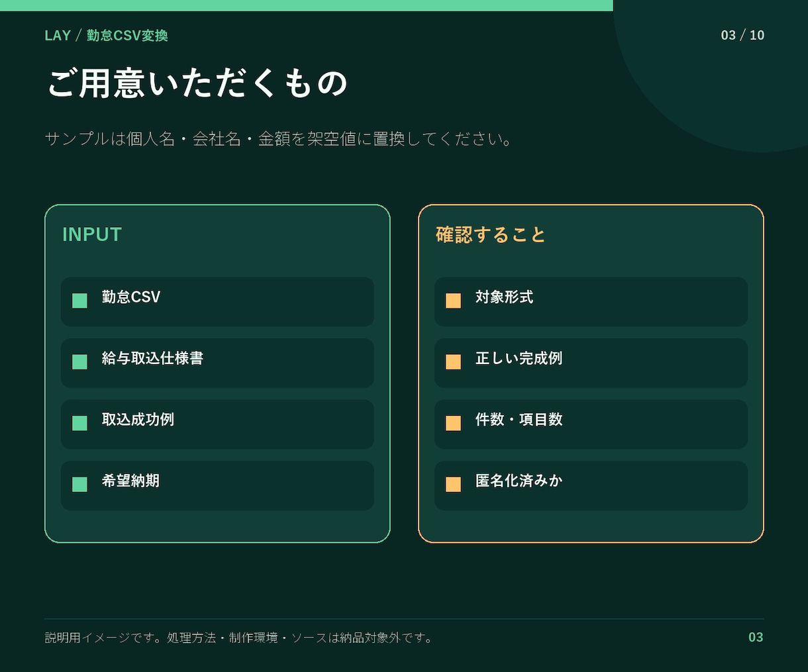808x672 pixels.
Task: Click the footer note 説明用イメージです
Action: (238, 638)
